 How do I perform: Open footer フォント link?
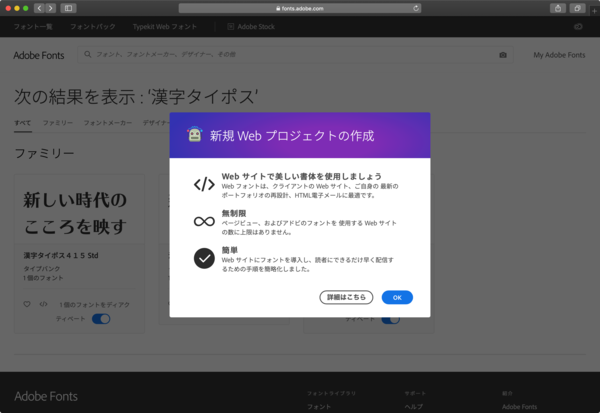point(319,407)
